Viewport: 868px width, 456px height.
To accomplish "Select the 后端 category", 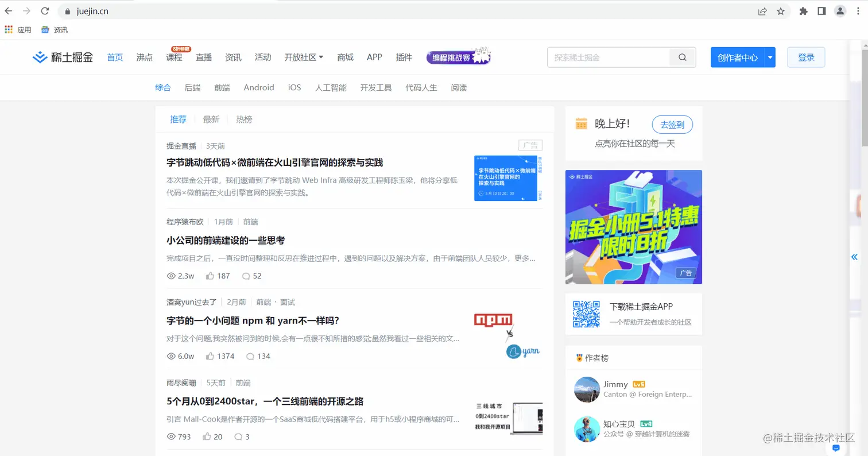I will 192,88.
